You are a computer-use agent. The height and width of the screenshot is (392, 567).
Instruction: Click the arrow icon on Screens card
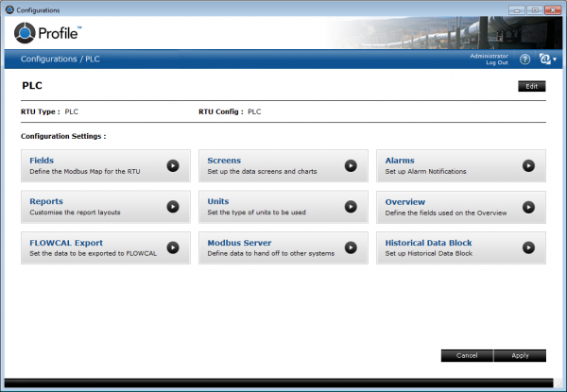click(x=351, y=166)
